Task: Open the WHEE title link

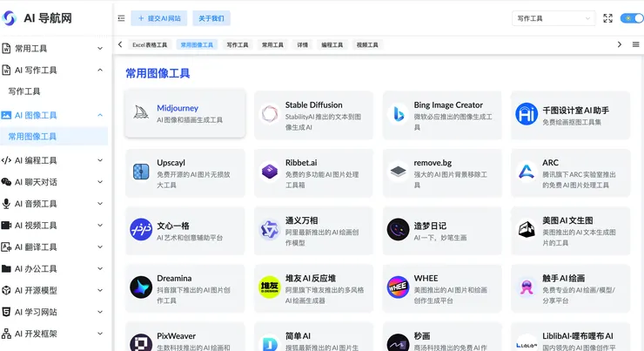Action: tap(426, 278)
